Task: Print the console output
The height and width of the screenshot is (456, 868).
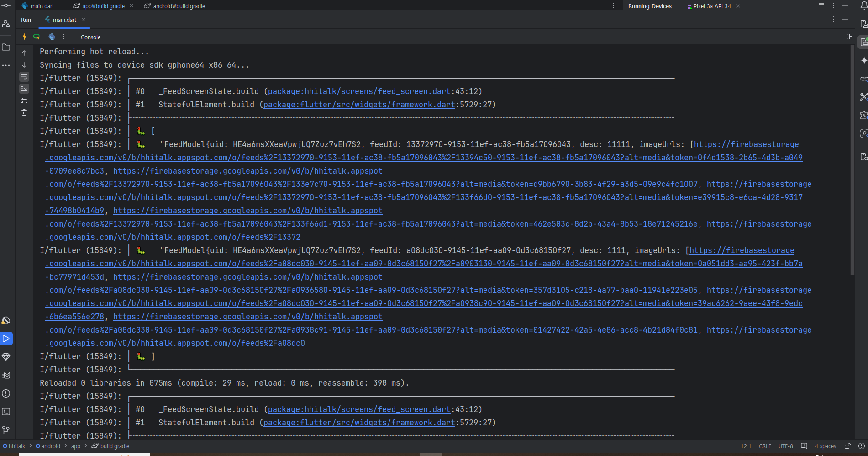Action: (24, 101)
